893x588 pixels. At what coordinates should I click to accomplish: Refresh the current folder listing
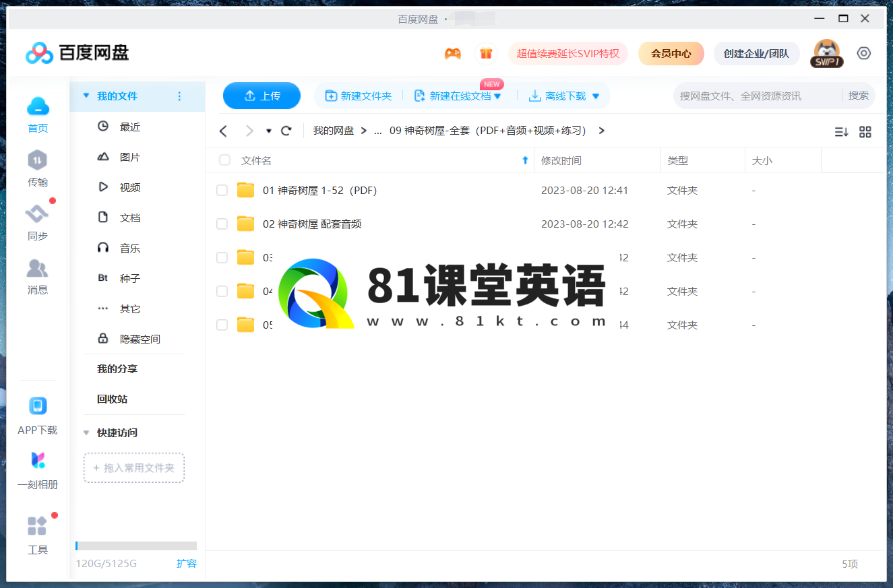click(286, 131)
